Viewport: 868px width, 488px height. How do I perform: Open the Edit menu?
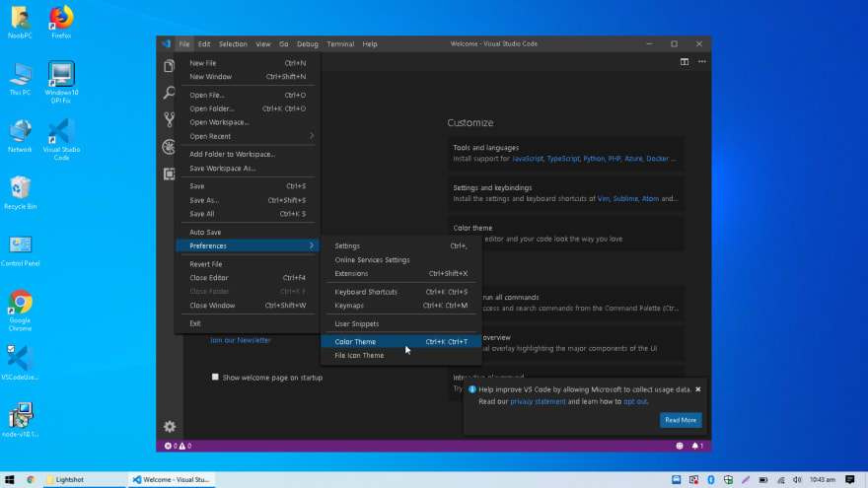tap(204, 43)
